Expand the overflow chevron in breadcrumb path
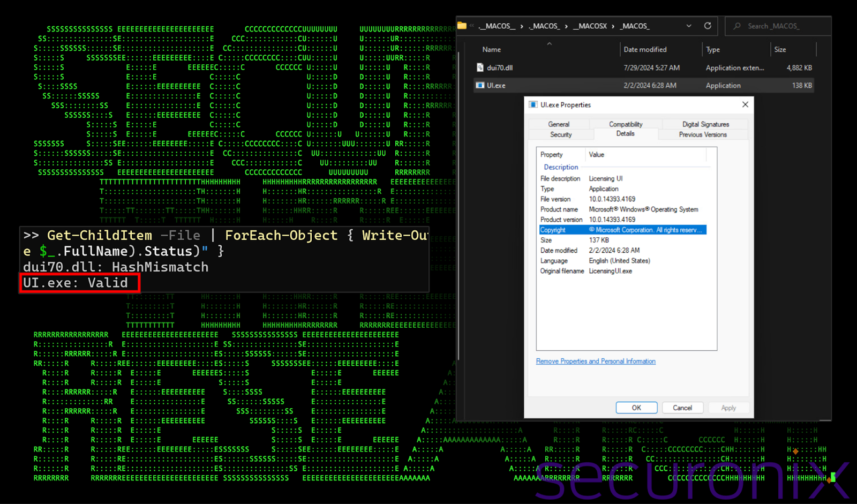 [472, 25]
